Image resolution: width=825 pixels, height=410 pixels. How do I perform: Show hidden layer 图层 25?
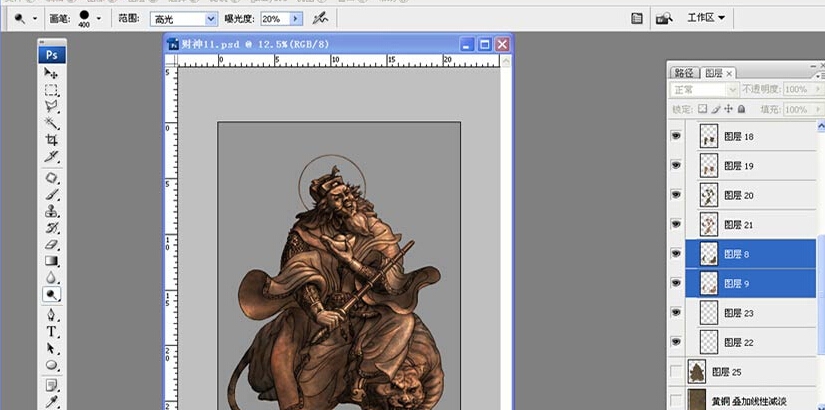[676, 372]
